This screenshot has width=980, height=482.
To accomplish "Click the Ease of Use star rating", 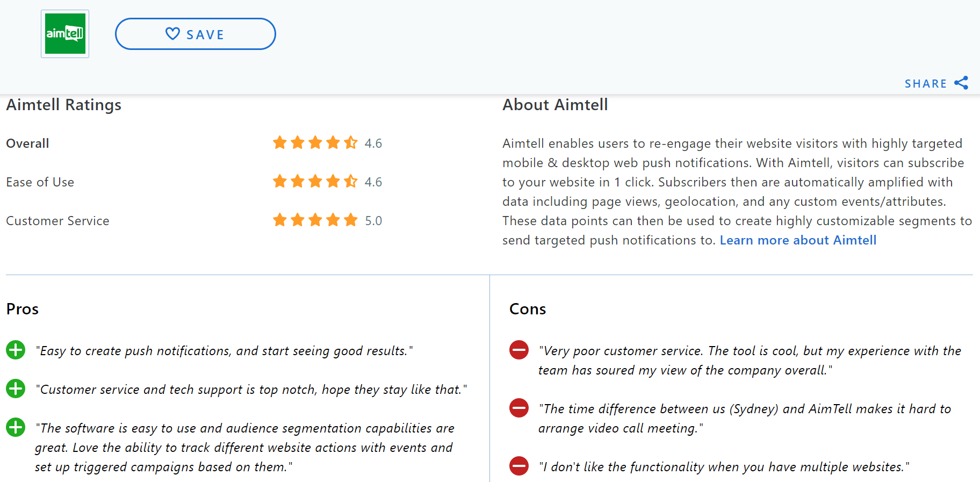I will [315, 181].
